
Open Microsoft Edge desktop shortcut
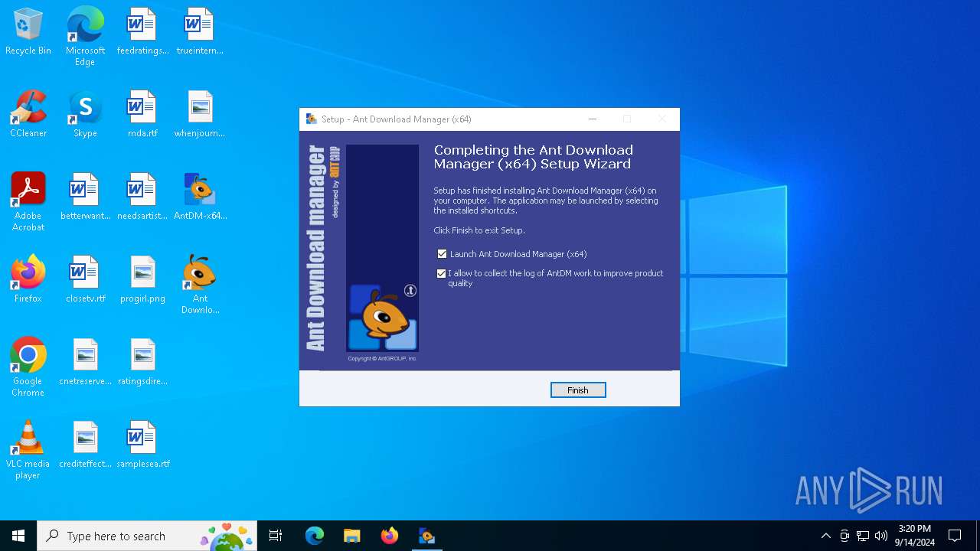[85, 36]
